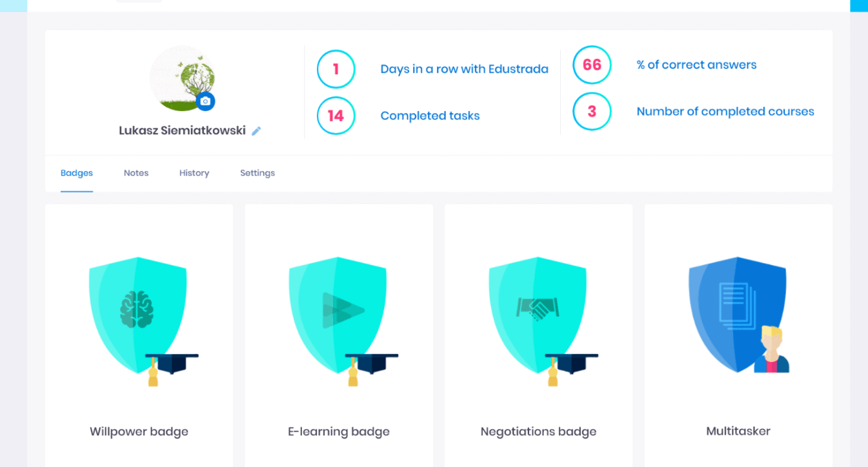Open the Notes tab
The image size is (868, 467).
pyautogui.click(x=136, y=173)
